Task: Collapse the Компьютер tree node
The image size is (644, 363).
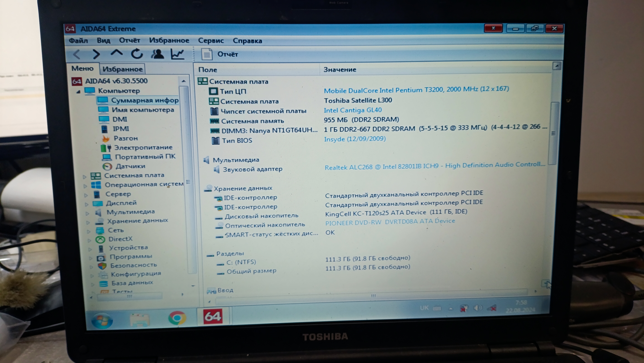Action: click(78, 91)
